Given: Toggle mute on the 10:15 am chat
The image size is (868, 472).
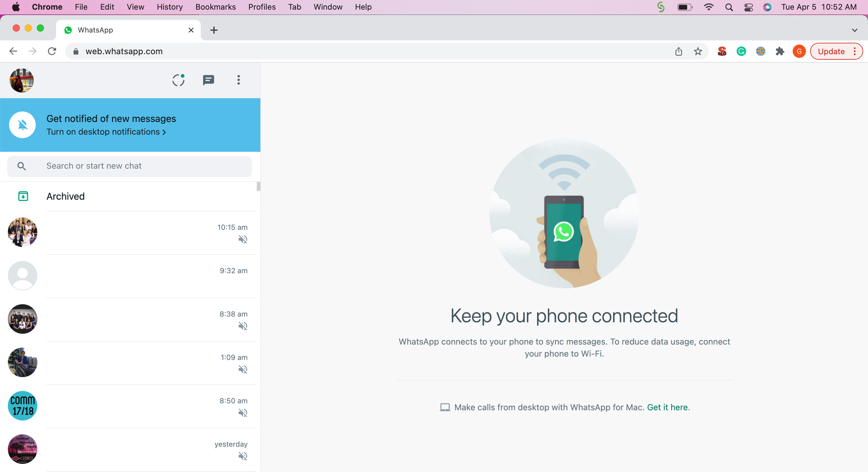Looking at the screenshot, I should [x=243, y=239].
